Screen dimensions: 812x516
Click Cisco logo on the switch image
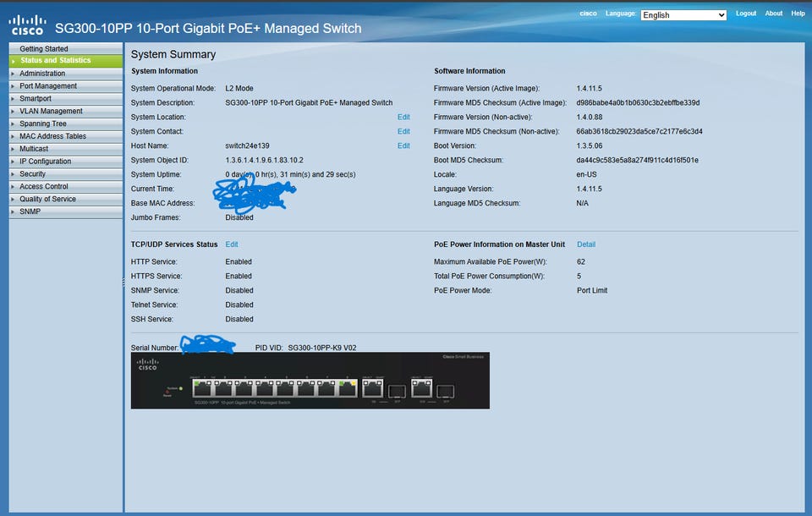point(147,365)
